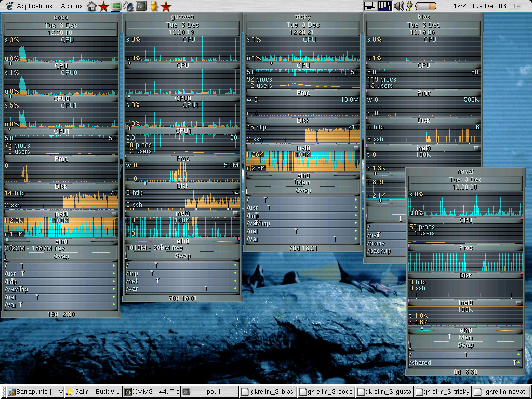The height and width of the screenshot is (399, 532).
Task: Switch to Gaim Buddy List taskbar button
Action: tap(94, 392)
